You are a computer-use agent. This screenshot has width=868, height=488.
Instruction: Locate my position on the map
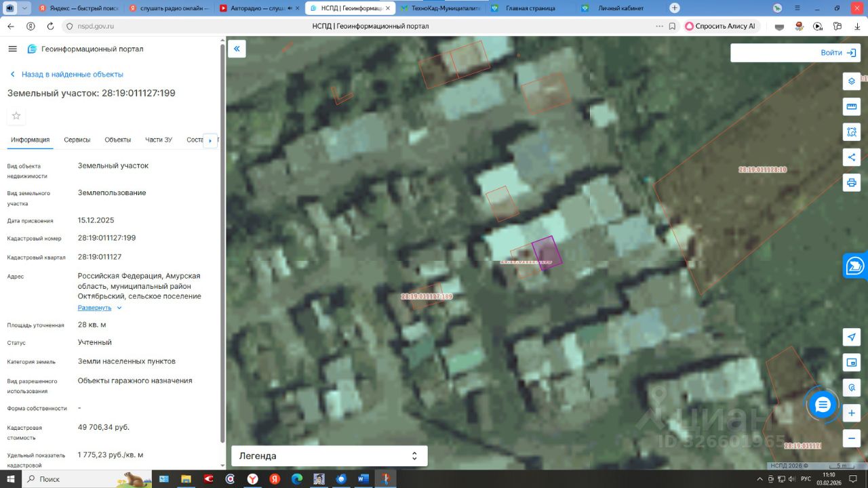(x=851, y=337)
